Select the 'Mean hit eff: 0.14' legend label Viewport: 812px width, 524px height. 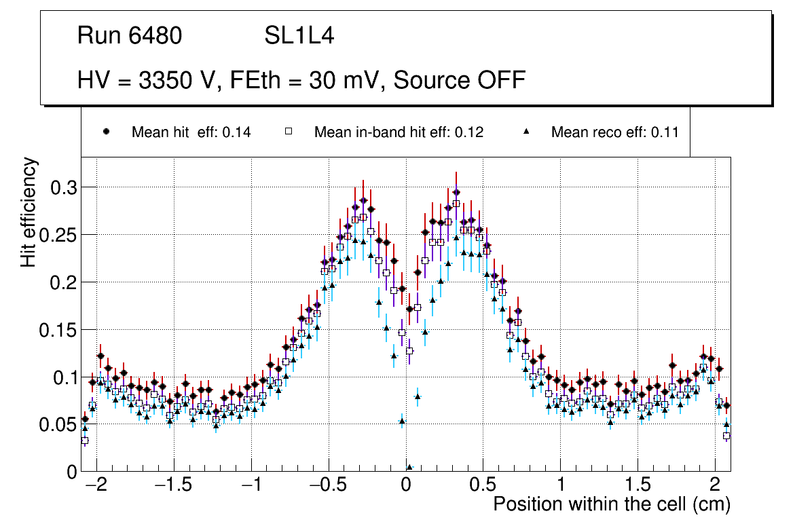[191, 132]
